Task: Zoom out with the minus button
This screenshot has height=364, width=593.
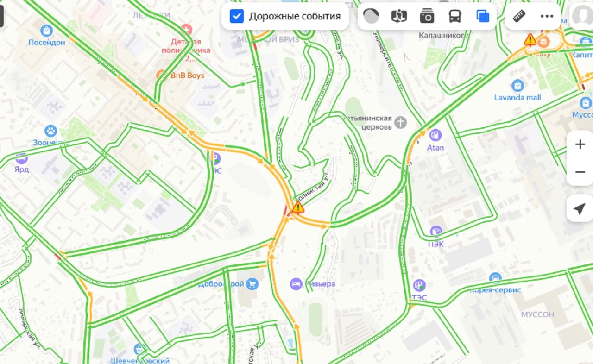Action: click(x=580, y=172)
